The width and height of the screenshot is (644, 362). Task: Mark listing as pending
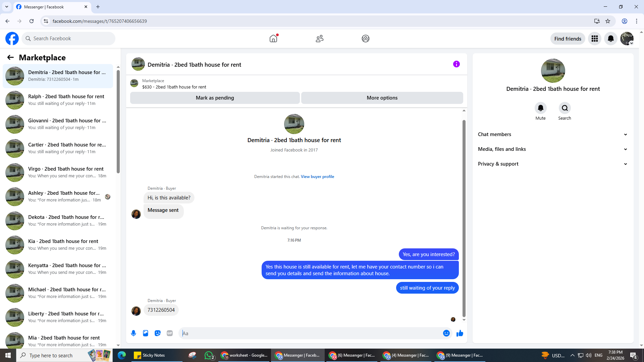[x=215, y=98]
